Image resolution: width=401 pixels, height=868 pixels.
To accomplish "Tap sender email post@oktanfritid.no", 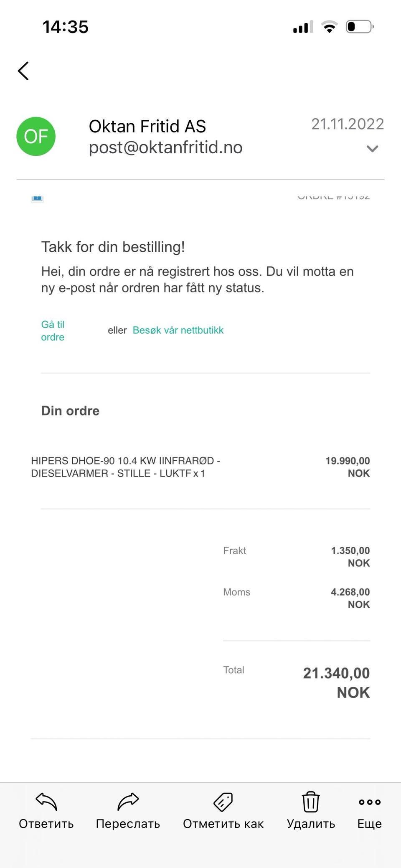I will (x=165, y=147).
